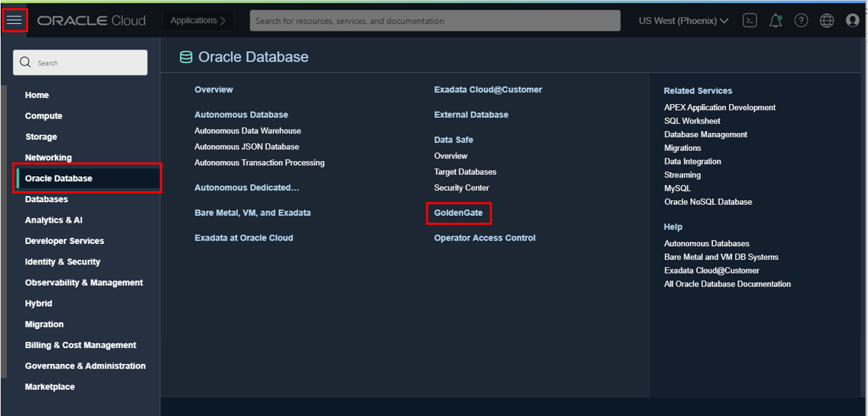Click the resources and services search bar

click(435, 21)
